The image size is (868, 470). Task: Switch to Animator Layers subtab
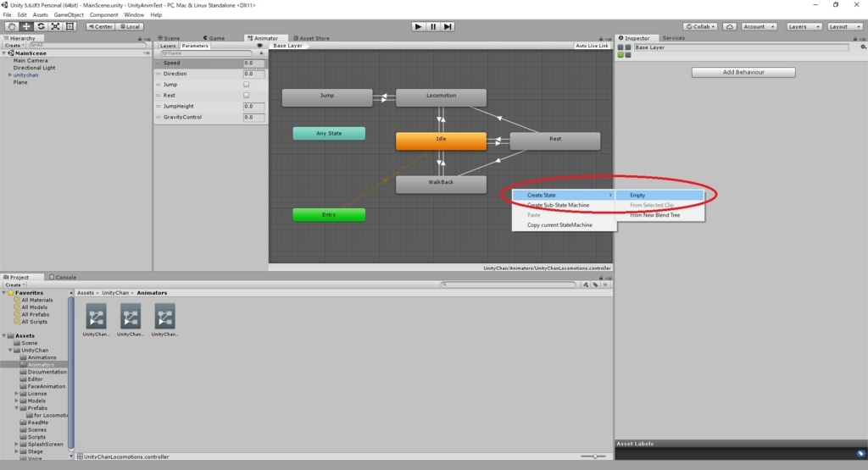(x=168, y=46)
